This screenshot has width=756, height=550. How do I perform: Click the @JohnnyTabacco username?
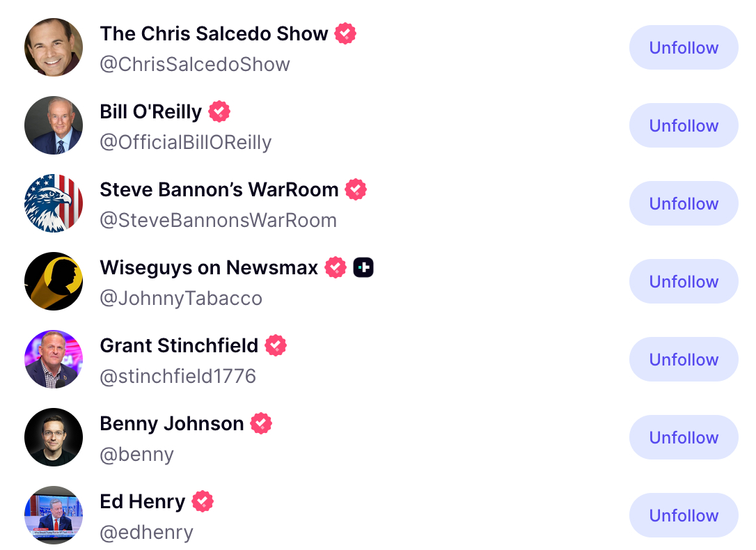pos(181,299)
